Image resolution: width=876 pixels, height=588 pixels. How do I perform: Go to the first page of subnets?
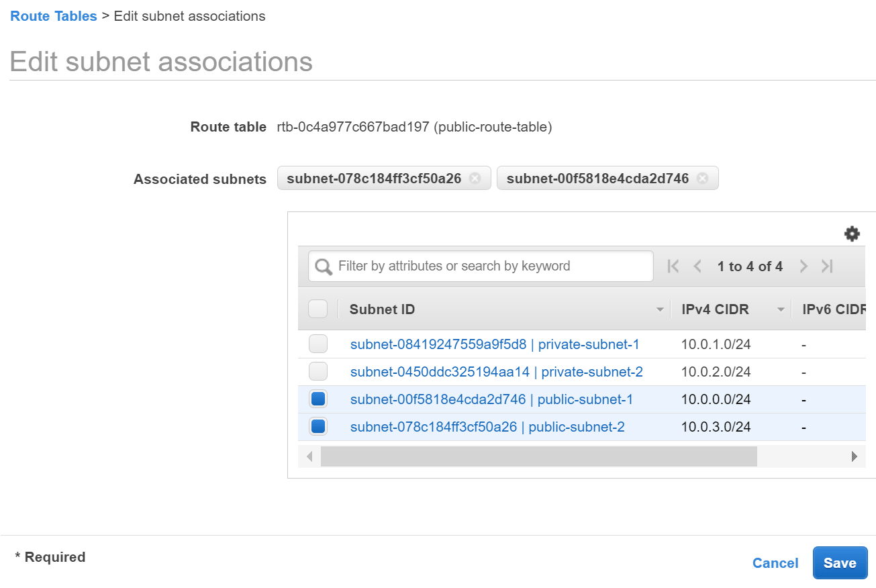point(673,266)
